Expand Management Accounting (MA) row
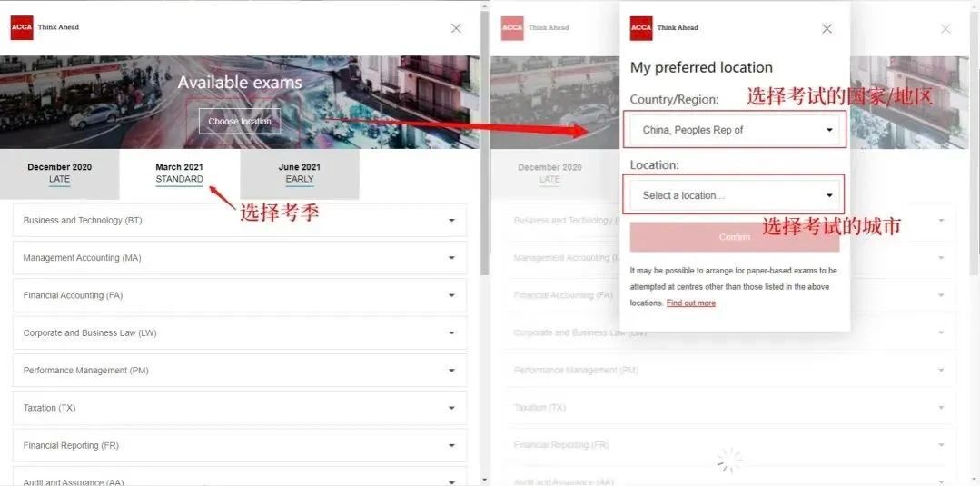 pos(240,258)
